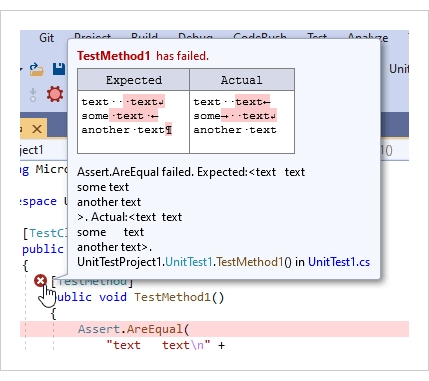Click the Save floppy disk icon

point(59,69)
